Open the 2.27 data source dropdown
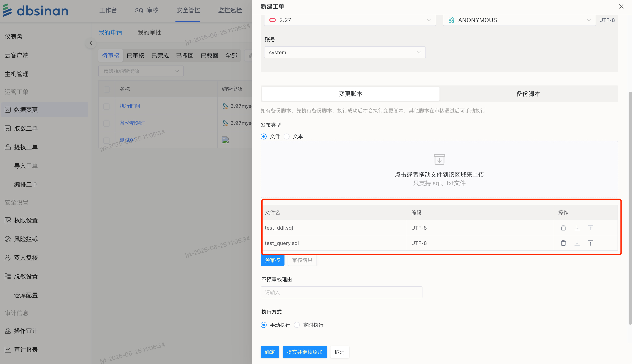 [x=350, y=20]
